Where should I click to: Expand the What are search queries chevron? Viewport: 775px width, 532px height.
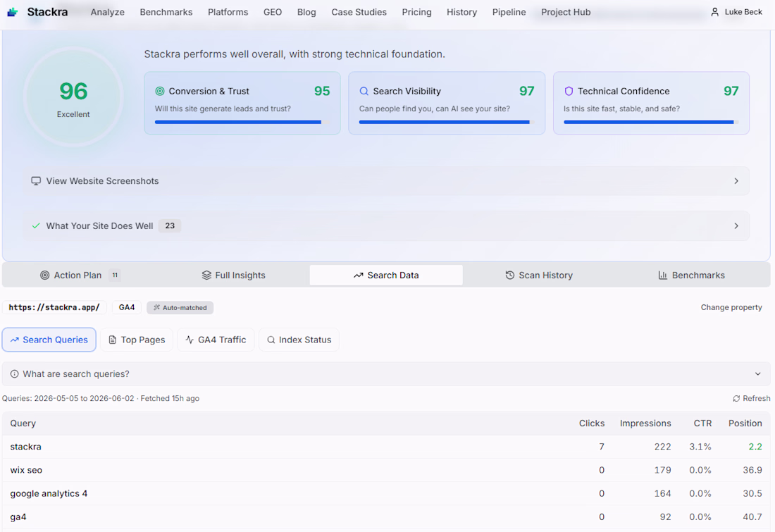(x=757, y=373)
